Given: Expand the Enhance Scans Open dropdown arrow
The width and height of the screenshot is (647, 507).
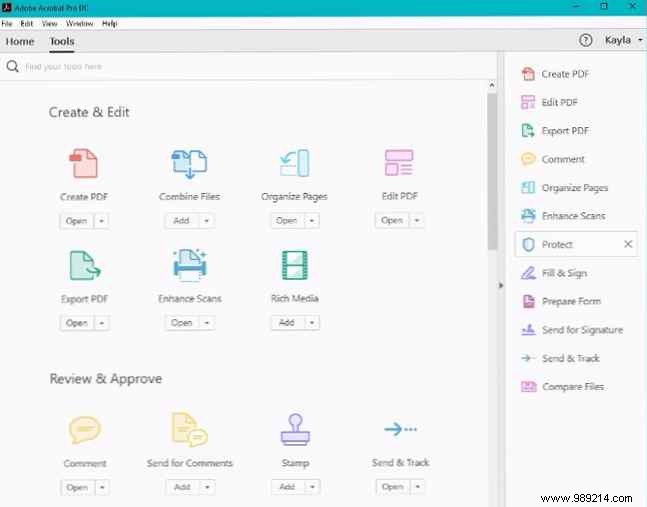Looking at the screenshot, I should pos(207,323).
